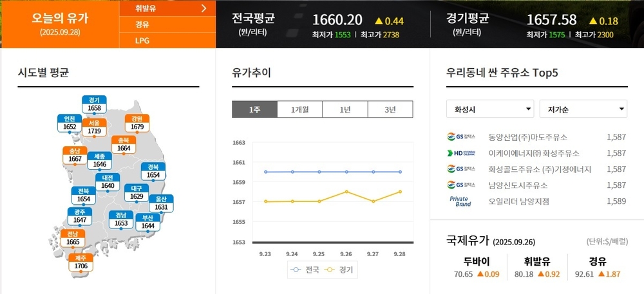Click the 9.26 경기 data point on chart

[346, 191]
